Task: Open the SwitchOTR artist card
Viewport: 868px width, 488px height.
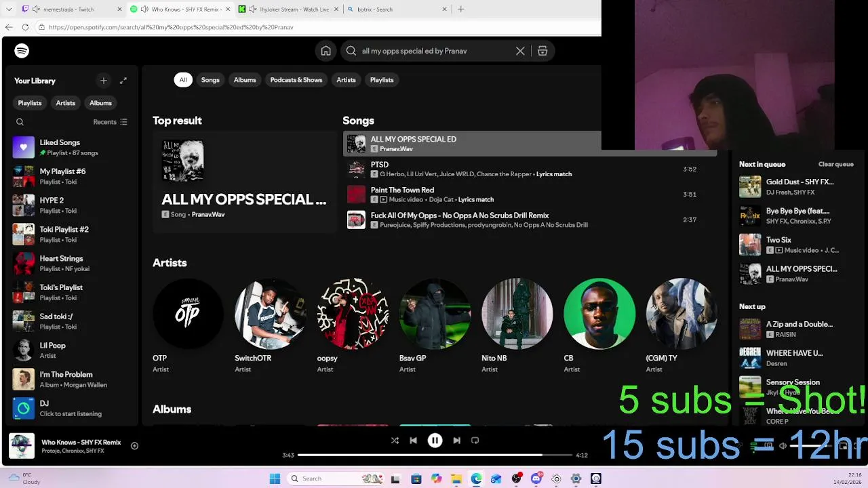Action: 270,325
